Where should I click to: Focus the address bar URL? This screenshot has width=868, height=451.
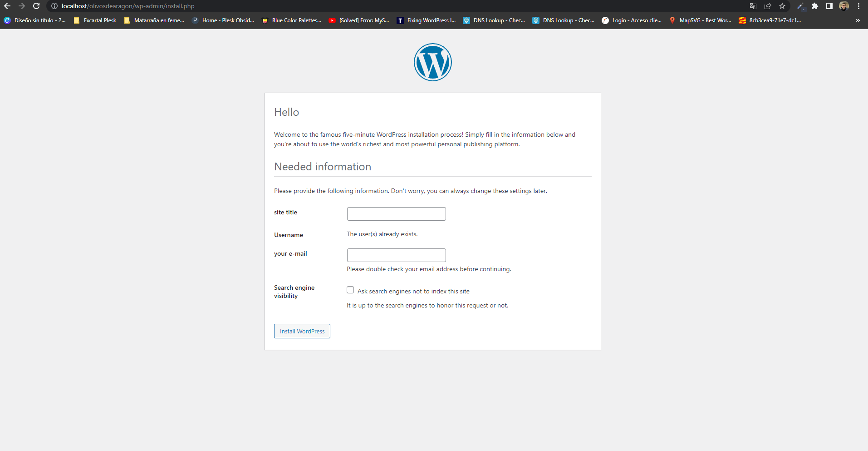point(128,6)
